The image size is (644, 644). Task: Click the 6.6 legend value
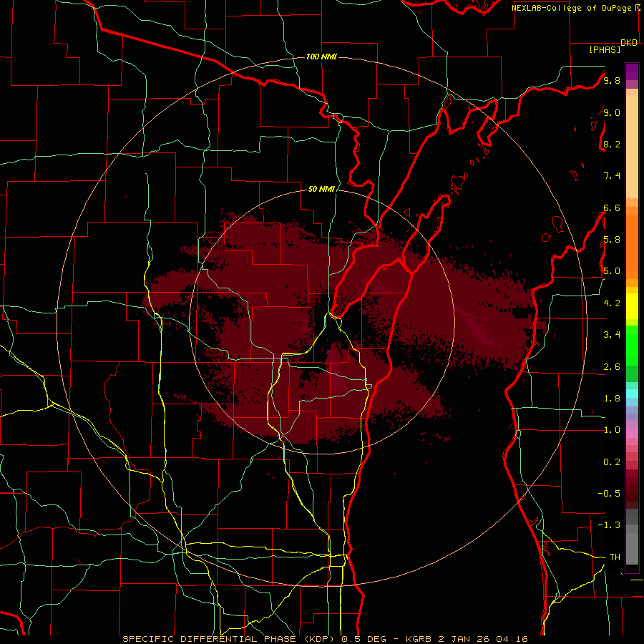click(612, 208)
